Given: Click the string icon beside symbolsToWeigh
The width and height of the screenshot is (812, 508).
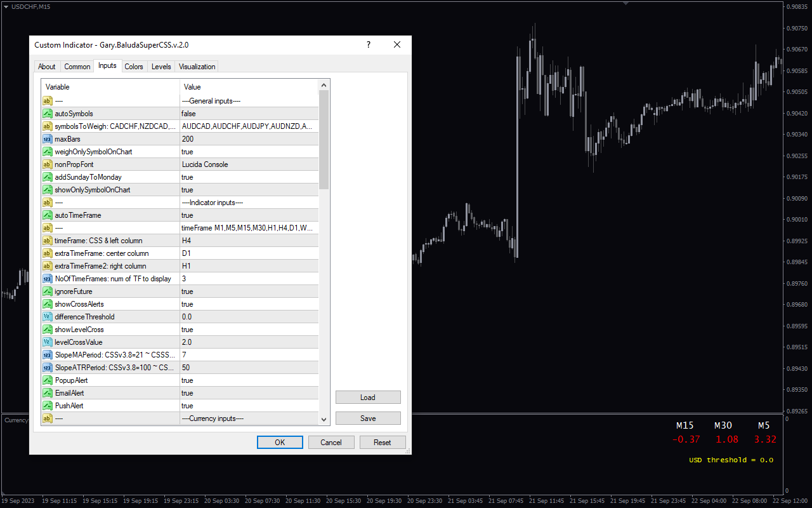Looking at the screenshot, I should (x=48, y=126).
